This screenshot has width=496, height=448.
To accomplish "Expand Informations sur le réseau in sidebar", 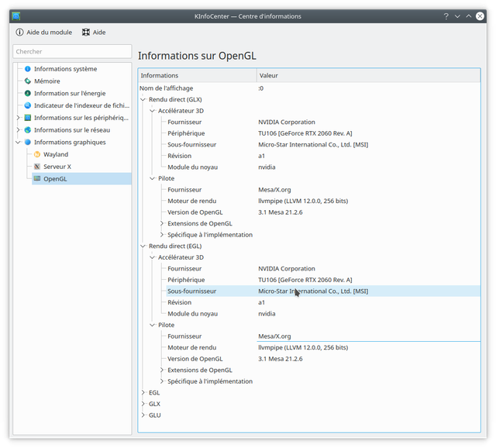I will [x=18, y=130].
